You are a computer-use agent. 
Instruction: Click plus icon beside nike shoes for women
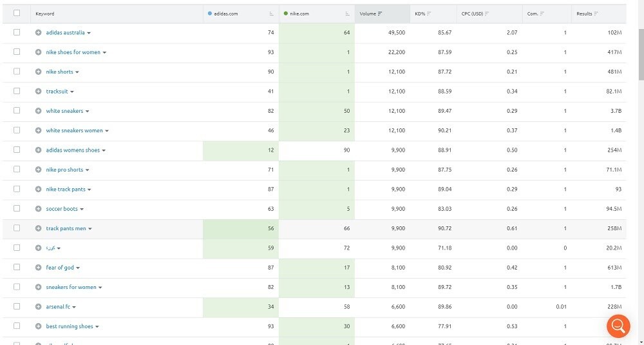(38, 52)
